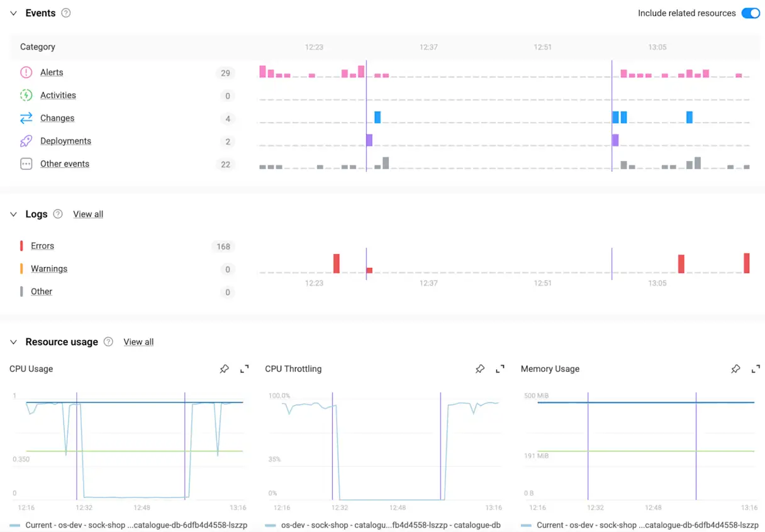Collapse the Logs section
The image size is (765, 532).
click(13, 214)
